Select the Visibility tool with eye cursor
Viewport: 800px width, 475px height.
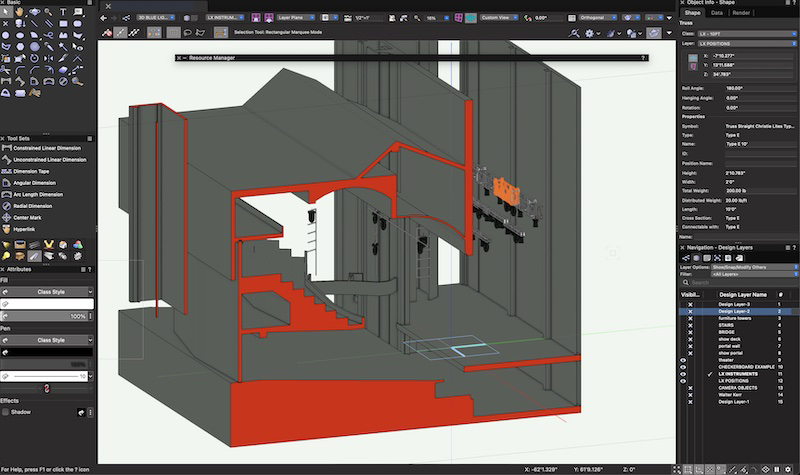pyautogui.click(x=78, y=46)
